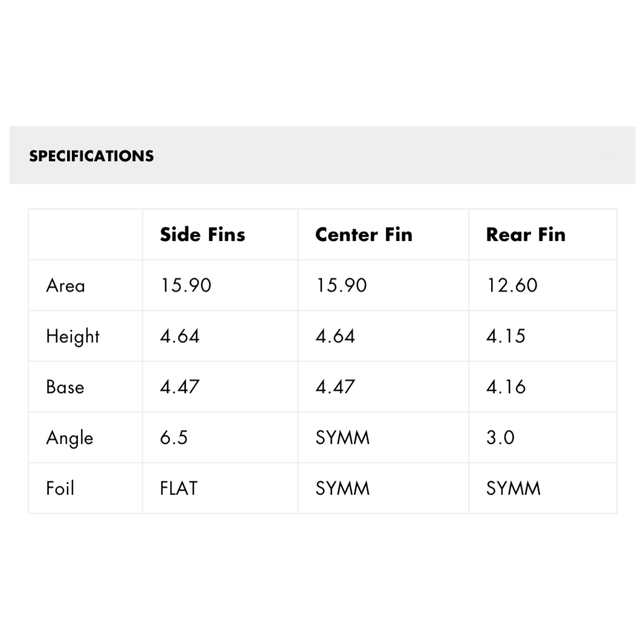Select the Center Fin column header

363,235
